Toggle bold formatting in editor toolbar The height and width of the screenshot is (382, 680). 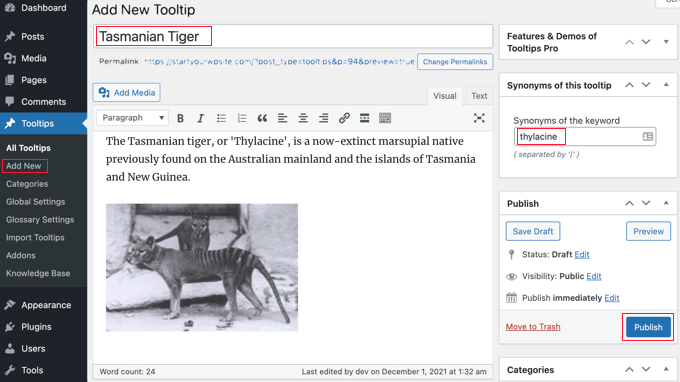(180, 118)
